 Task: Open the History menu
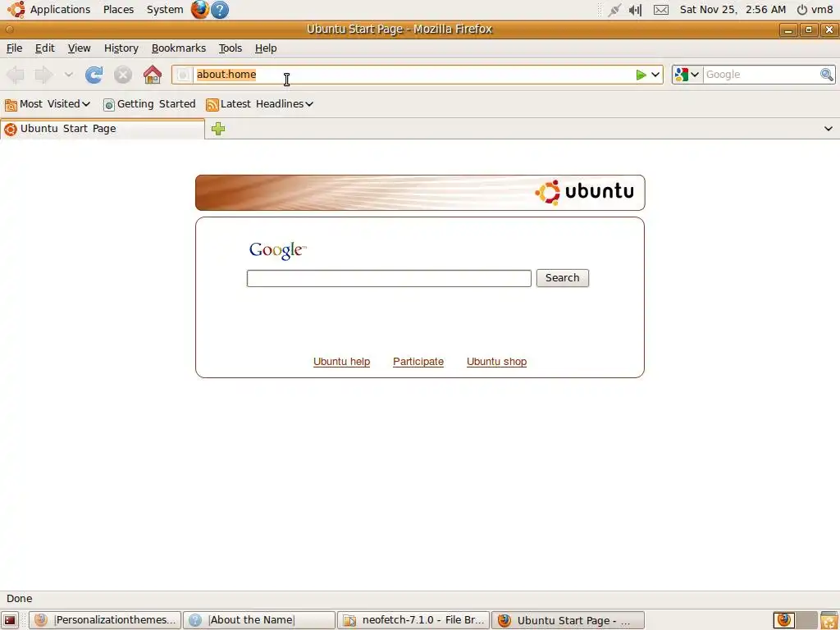121,48
